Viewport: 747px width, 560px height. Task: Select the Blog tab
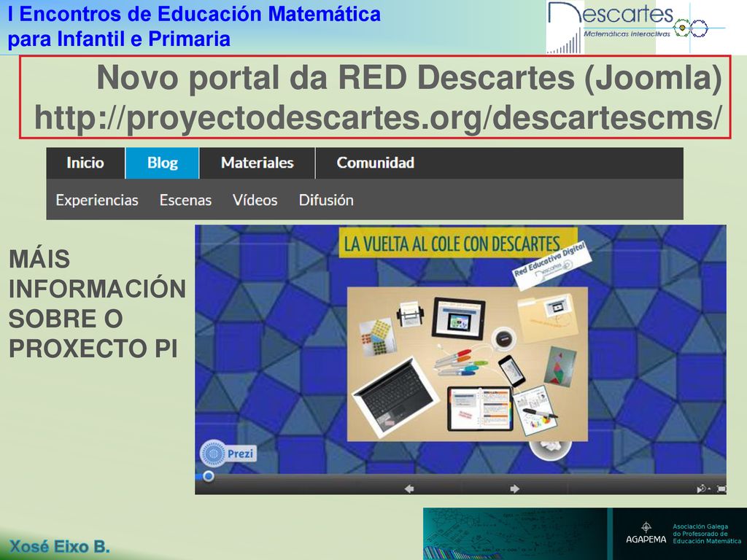click(x=163, y=163)
